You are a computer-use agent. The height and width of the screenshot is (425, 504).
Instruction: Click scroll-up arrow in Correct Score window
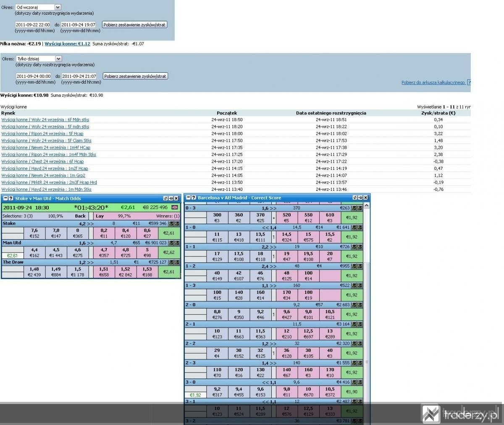pos(367,205)
